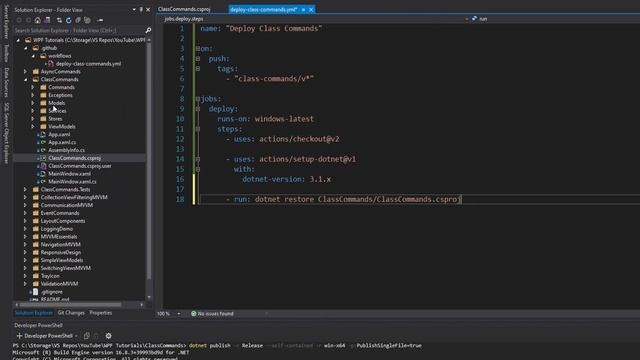Switch to deploy-class-commands.yml editor tab
Image resolution: width=640 pixels, height=360 pixels.
(263, 9)
